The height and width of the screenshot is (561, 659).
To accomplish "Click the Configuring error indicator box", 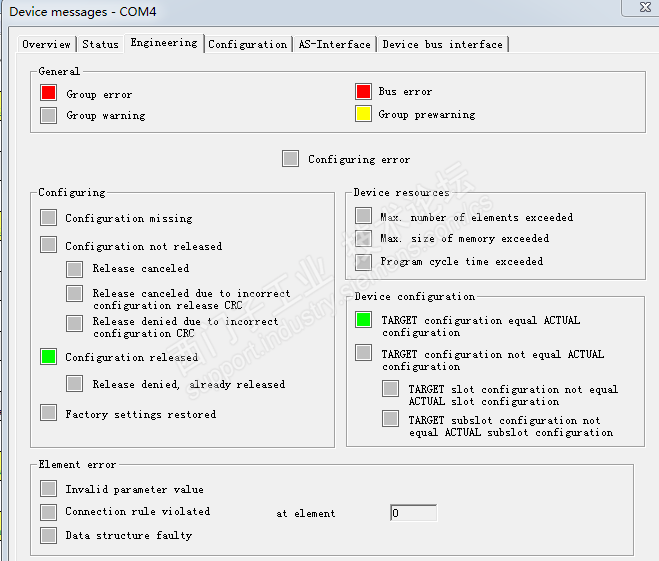I will click(x=290, y=158).
